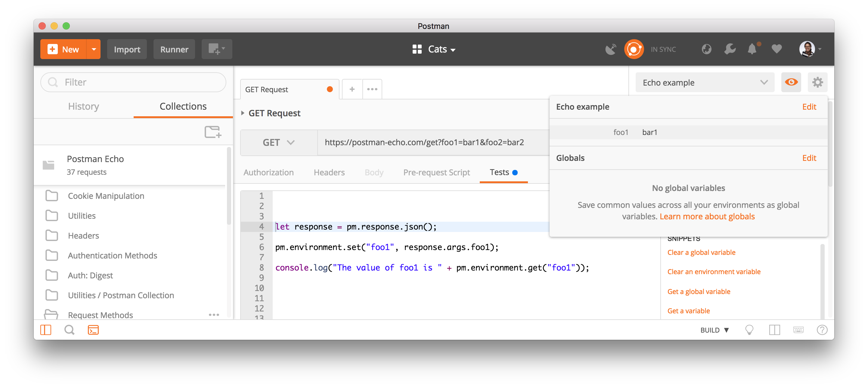Switch to the Headers request tab
The width and height of the screenshot is (868, 388).
point(329,172)
